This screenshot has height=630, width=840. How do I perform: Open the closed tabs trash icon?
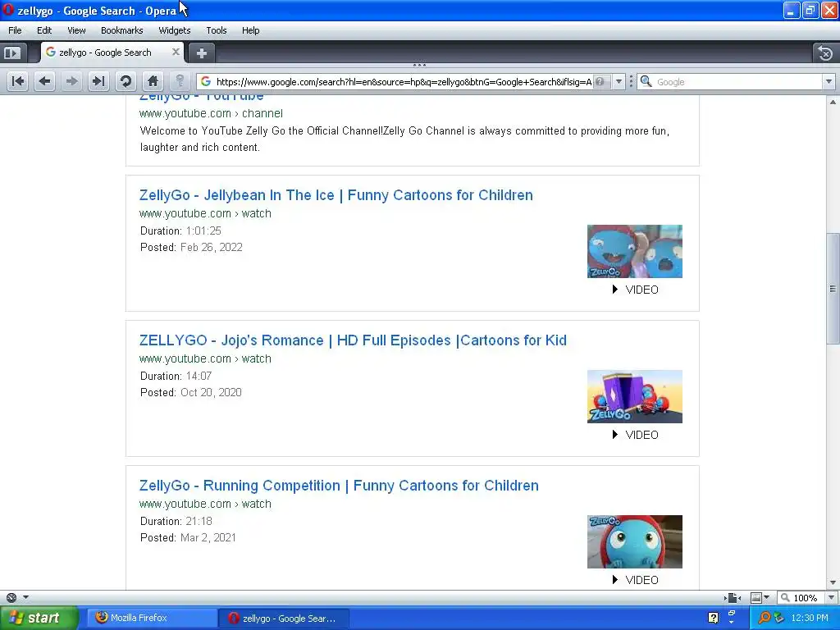825,53
